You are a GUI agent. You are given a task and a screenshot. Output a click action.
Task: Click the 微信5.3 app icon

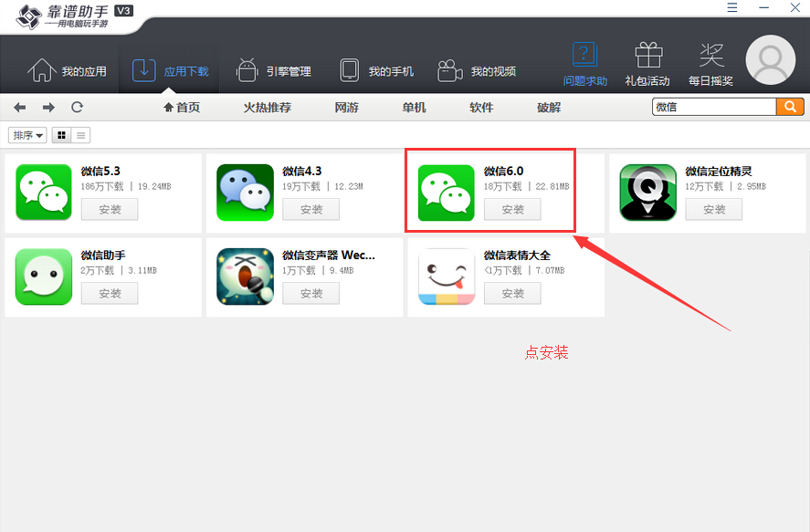pyautogui.click(x=44, y=192)
